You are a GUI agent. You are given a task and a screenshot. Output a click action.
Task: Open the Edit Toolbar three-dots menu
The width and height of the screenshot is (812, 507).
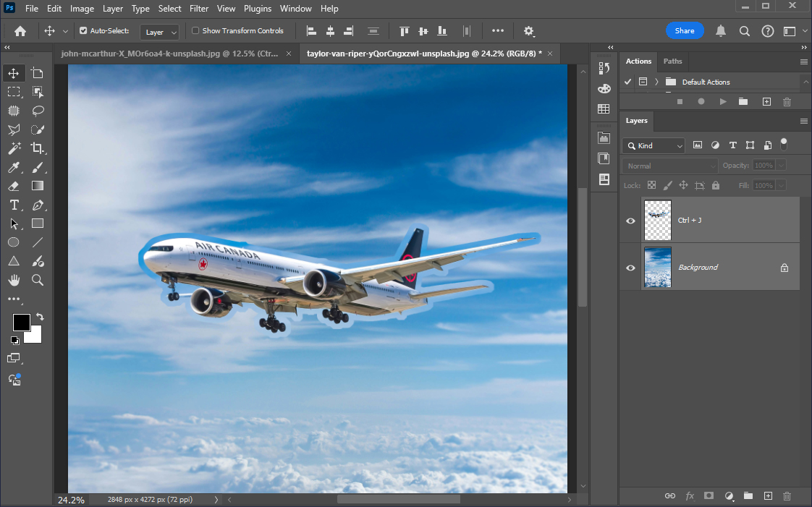click(14, 299)
